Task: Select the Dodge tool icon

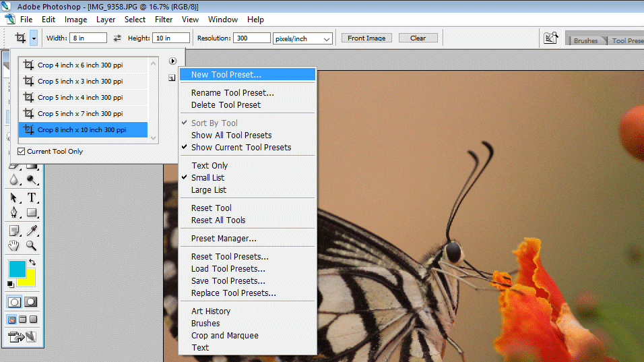Action: click(31, 179)
